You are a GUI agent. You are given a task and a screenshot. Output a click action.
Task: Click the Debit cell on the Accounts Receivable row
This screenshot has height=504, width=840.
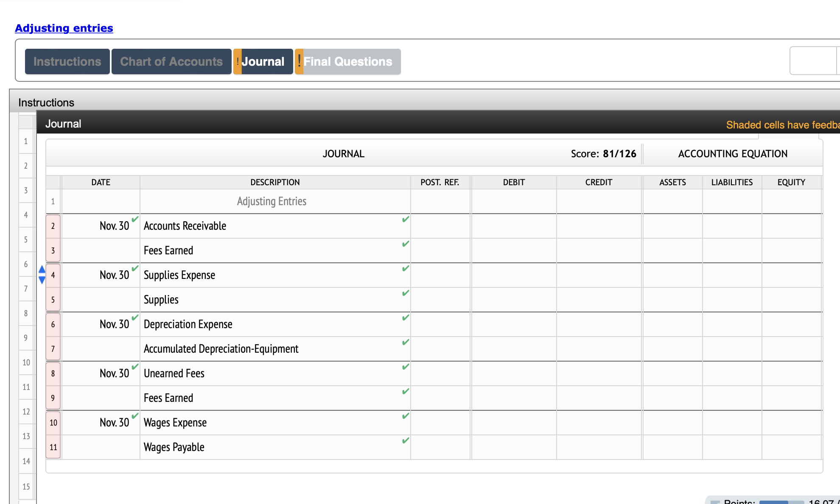tap(514, 226)
